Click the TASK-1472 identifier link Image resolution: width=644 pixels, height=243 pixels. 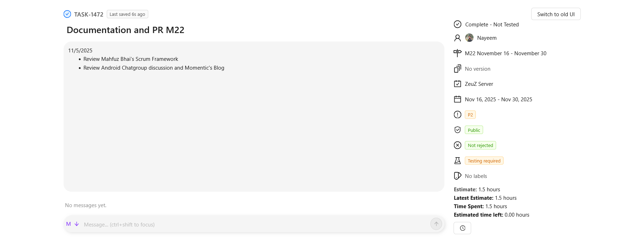89,14
